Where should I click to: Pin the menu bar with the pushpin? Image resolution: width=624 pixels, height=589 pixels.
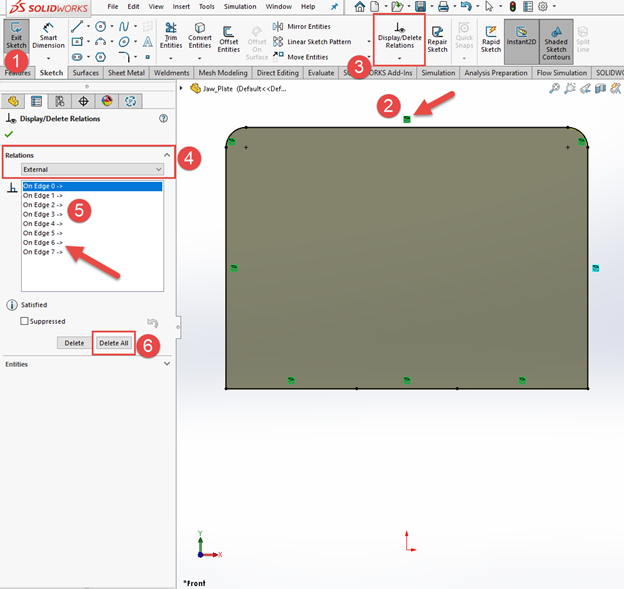pyautogui.click(x=334, y=6)
